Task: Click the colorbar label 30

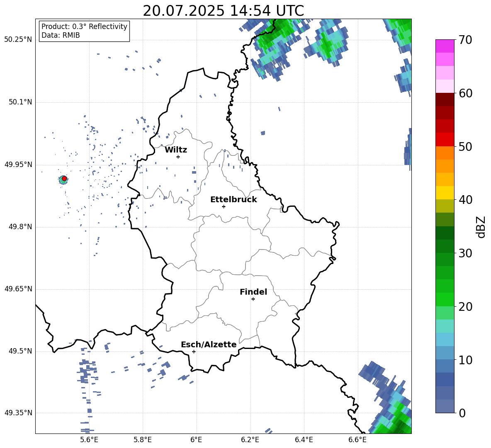Action: (x=465, y=253)
